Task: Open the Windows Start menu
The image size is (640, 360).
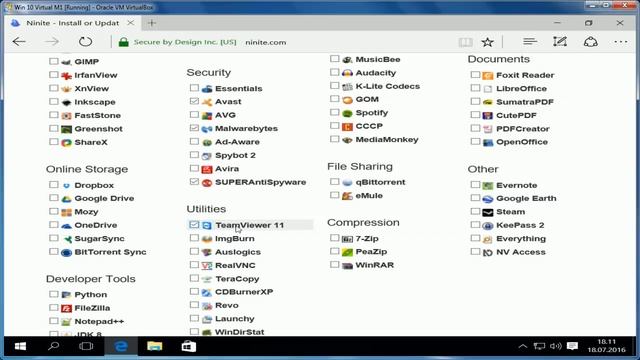Action: [20, 347]
